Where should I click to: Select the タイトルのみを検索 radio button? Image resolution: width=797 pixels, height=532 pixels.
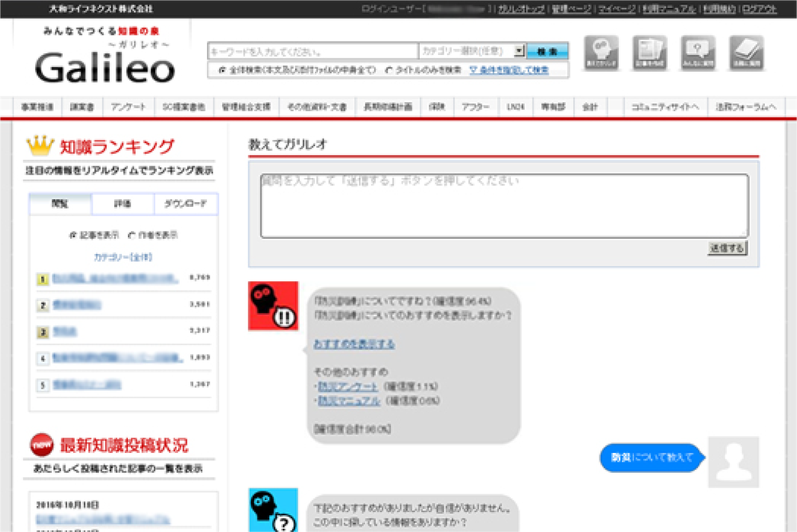(389, 70)
